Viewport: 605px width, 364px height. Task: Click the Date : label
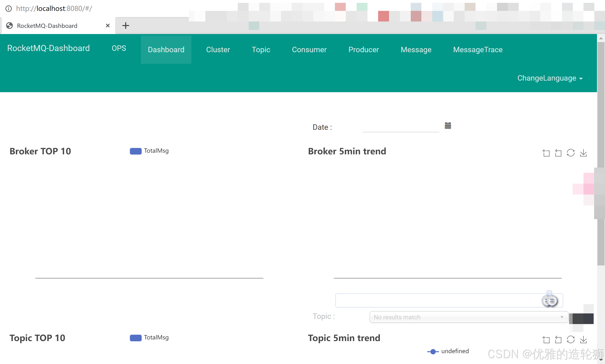click(x=322, y=127)
